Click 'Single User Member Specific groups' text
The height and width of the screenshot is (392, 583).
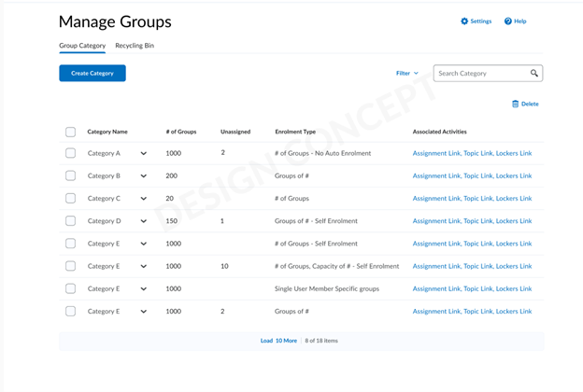[327, 288]
